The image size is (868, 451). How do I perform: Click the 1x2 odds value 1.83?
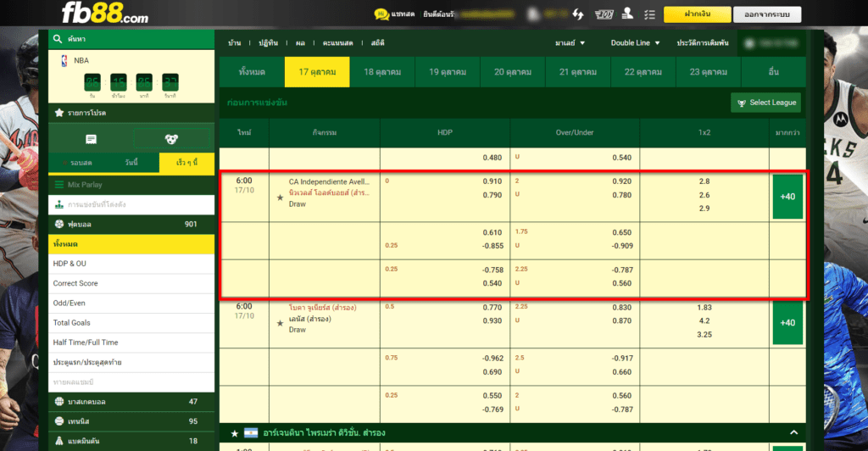pos(704,308)
